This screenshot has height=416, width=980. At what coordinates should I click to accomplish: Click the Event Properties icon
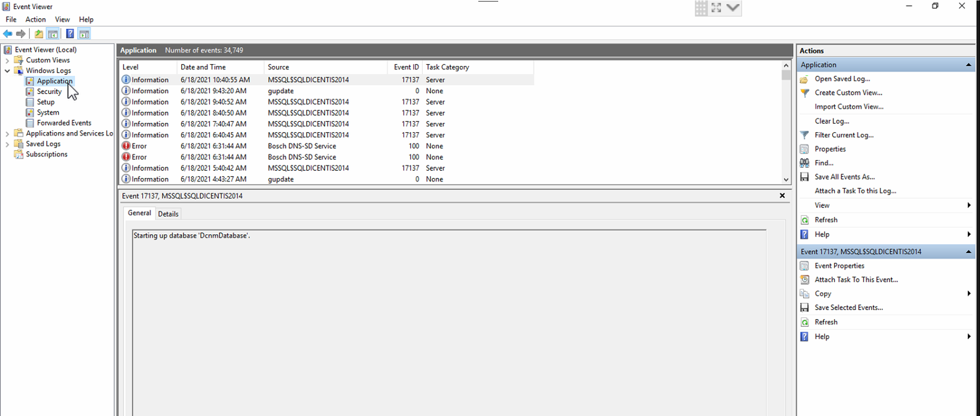point(804,266)
